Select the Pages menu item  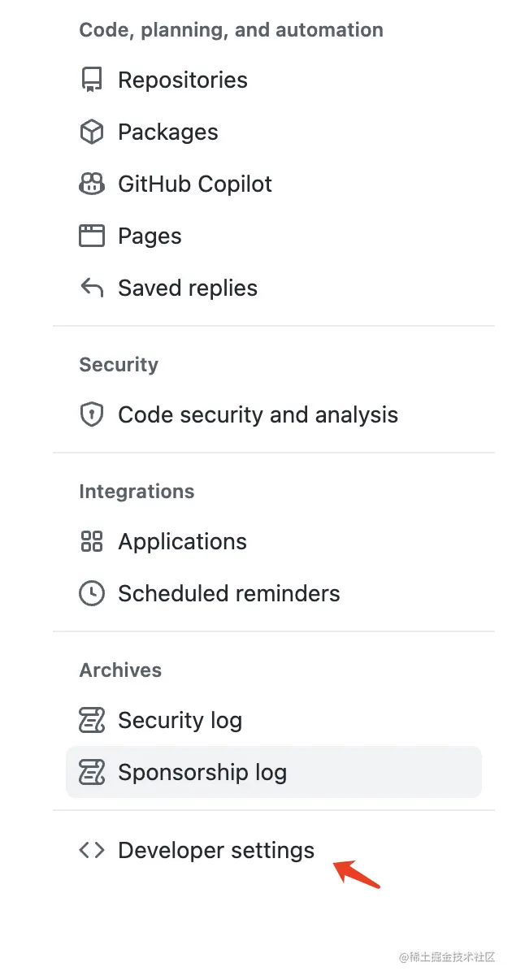[x=274, y=236]
